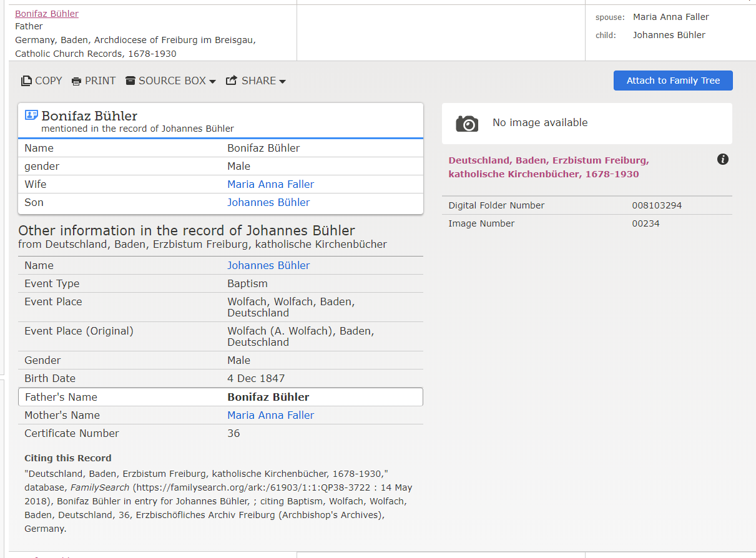Select the Other information in the record heading
756x558 pixels.
(x=187, y=230)
